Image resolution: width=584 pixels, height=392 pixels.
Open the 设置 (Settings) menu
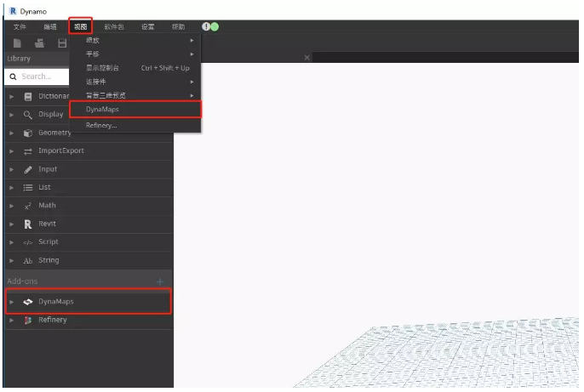tap(148, 26)
